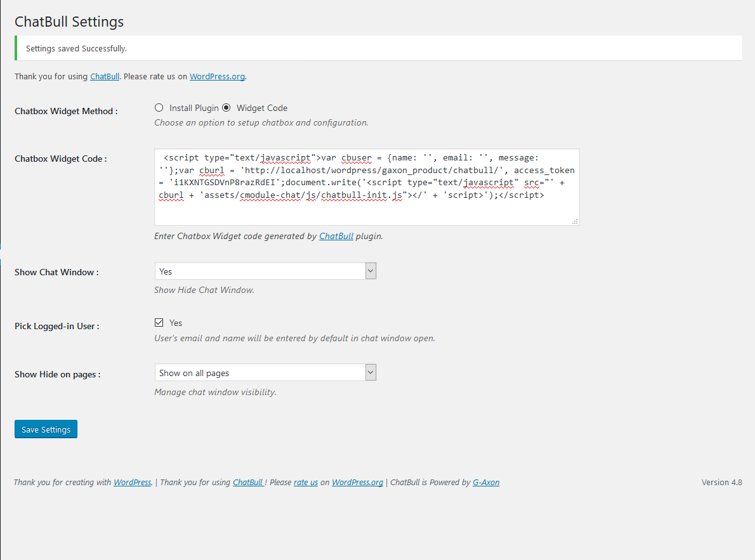The image size is (755, 560).
Task: Click inside the Chatbox Widget Code textarea
Action: coord(367,187)
